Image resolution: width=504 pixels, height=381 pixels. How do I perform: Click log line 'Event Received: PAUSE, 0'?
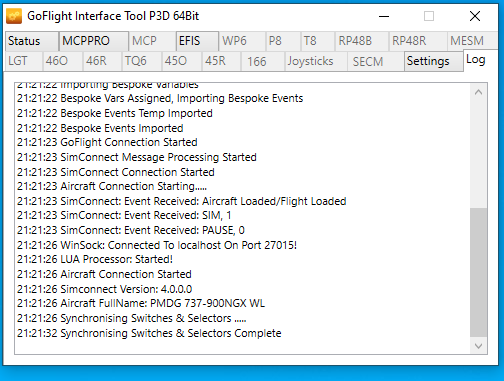point(131,230)
